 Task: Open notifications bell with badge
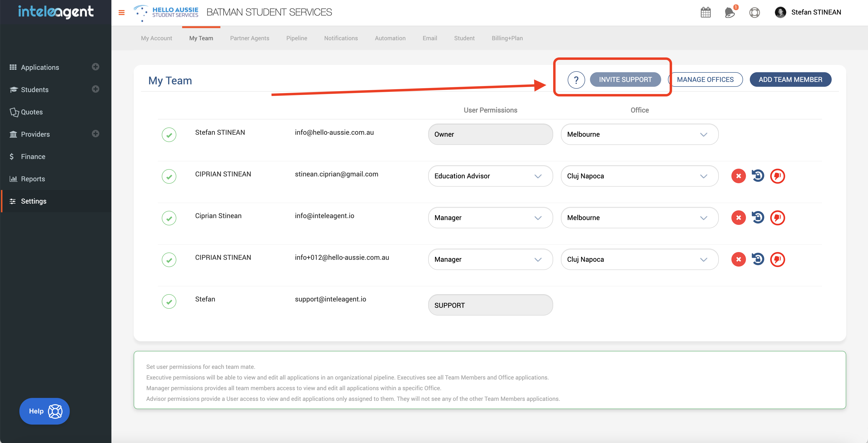729,12
